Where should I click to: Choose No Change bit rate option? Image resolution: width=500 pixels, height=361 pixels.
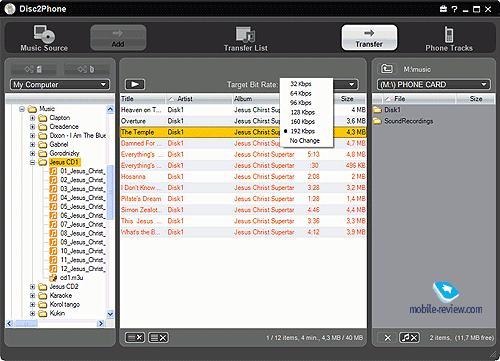(305, 141)
